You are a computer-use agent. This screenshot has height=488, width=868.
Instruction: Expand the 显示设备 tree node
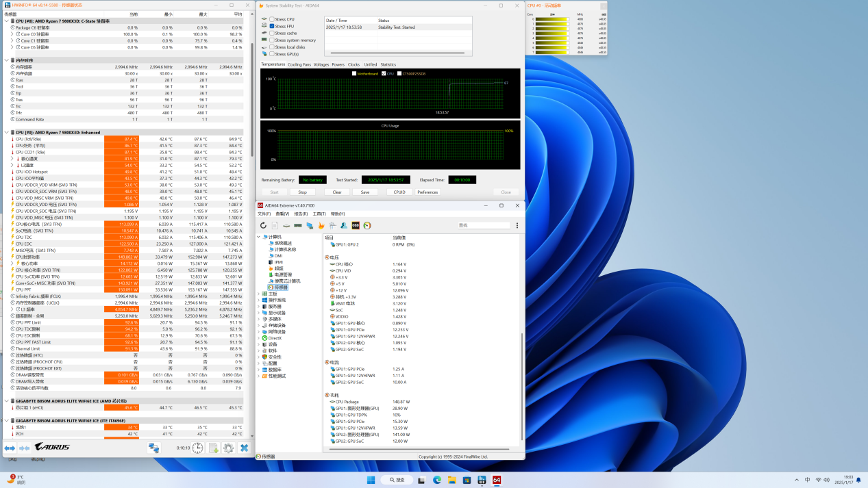click(259, 312)
